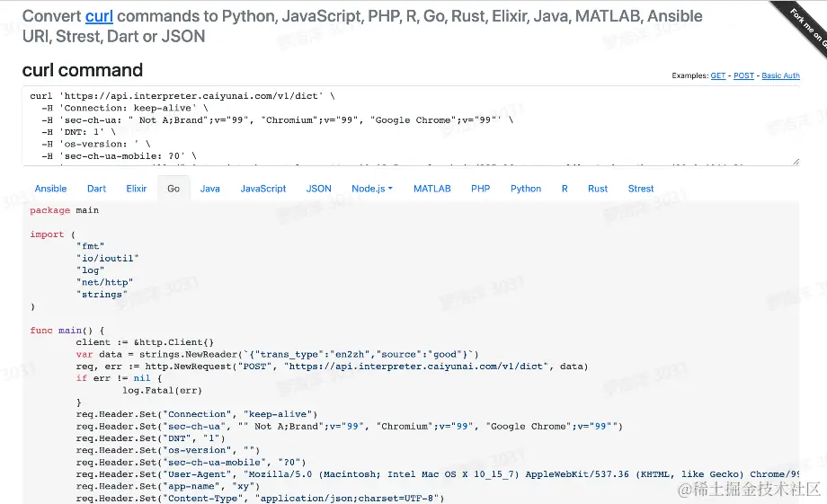The width and height of the screenshot is (827, 504).
Task: Select the R tab
Action: click(565, 189)
